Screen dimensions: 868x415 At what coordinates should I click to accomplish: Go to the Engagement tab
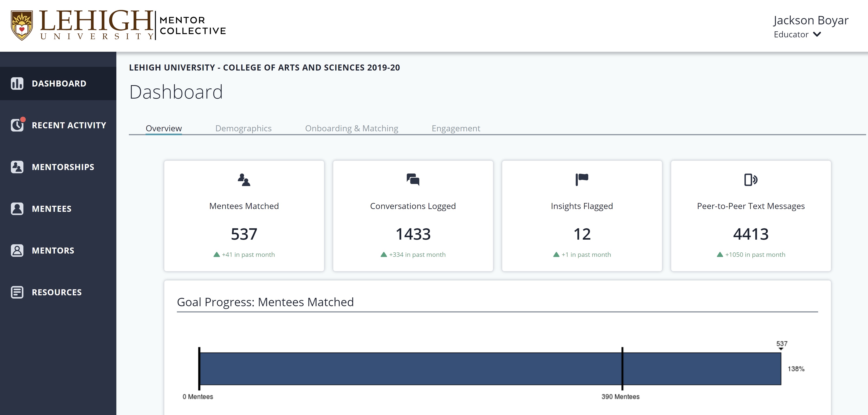click(x=456, y=129)
